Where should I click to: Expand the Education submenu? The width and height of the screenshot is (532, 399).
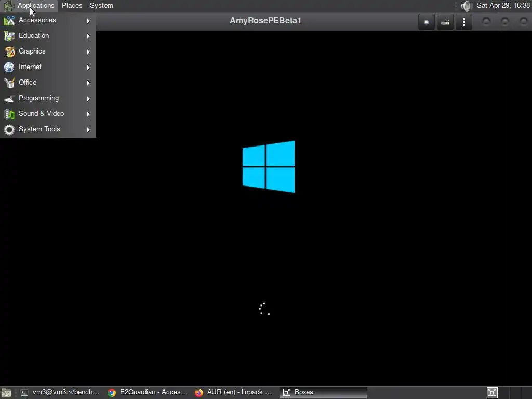[x=48, y=36]
